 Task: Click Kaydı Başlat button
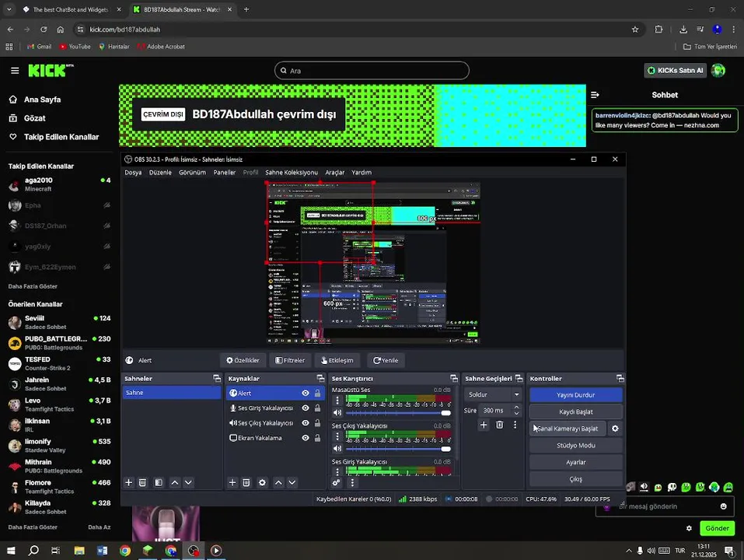pyautogui.click(x=575, y=411)
